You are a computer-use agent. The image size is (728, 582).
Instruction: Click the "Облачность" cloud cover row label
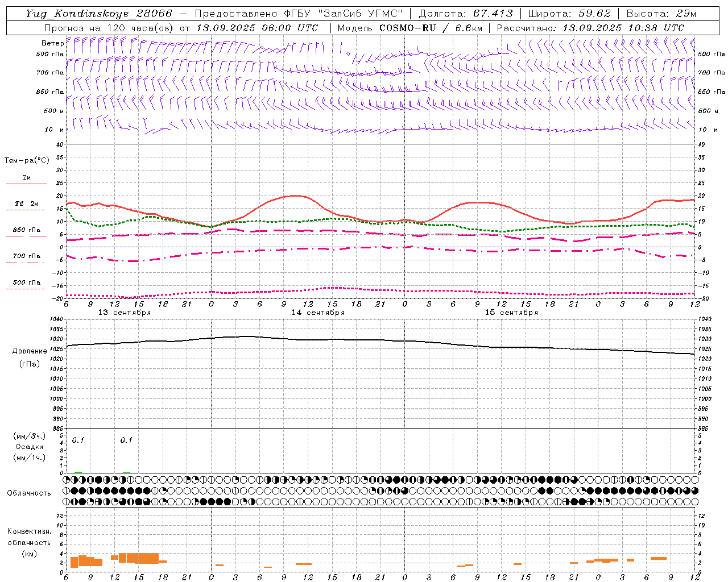pos(29,493)
